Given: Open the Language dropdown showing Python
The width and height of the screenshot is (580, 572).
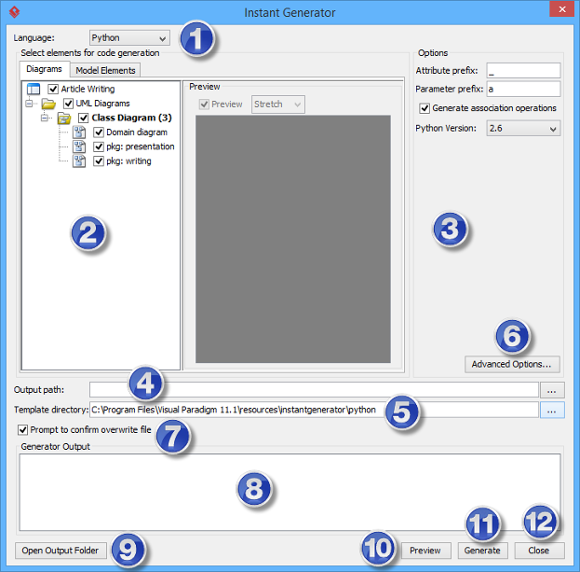Looking at the screenshot, I should tap(129, 38).
